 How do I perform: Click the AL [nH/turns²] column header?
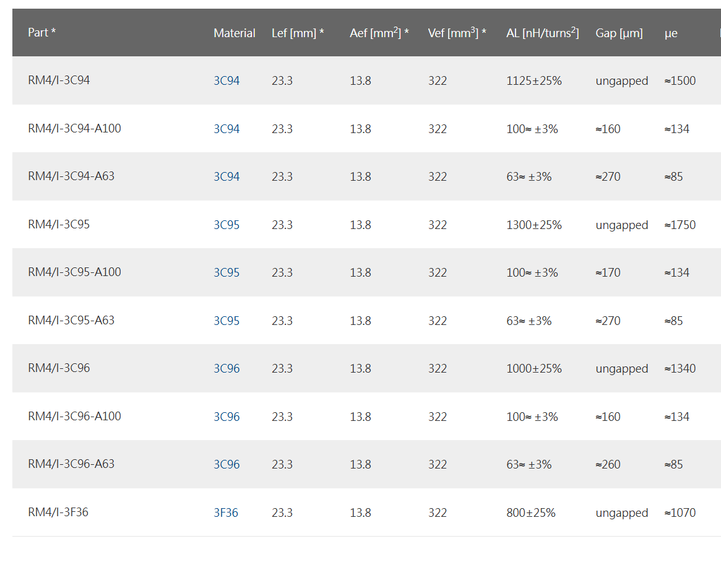click(x=542, y=33)
